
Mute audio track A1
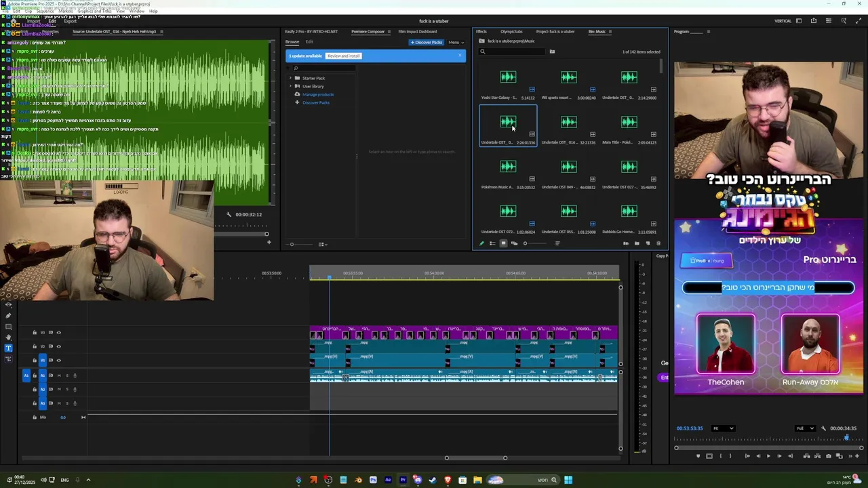pyautogui.click(x=59, y=375)
